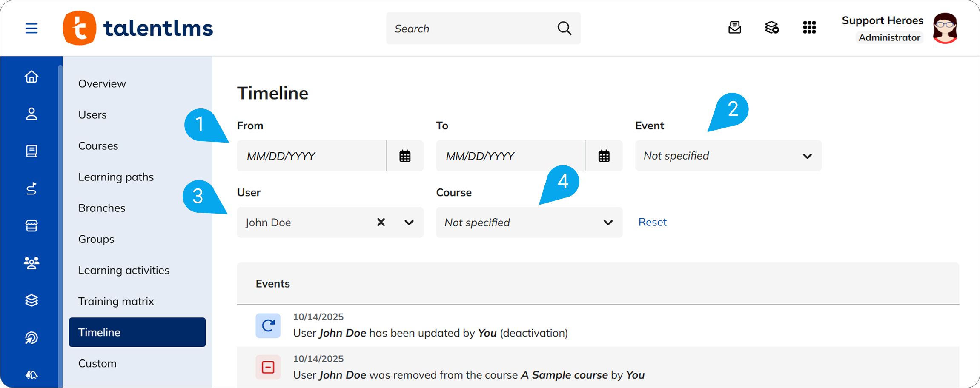
Task: Open the Learning paths report
Action: (x=116, y=177)
